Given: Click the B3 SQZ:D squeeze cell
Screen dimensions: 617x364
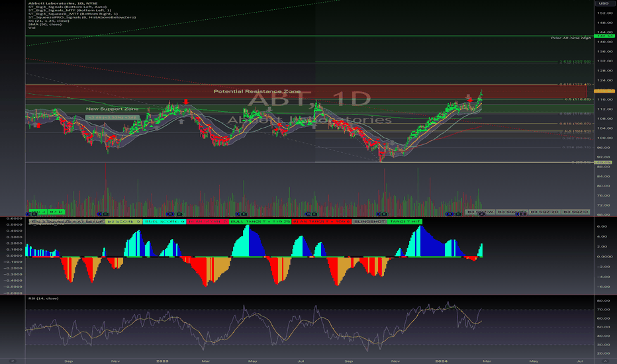Looking at the screenshot, I should pos(575,212).
